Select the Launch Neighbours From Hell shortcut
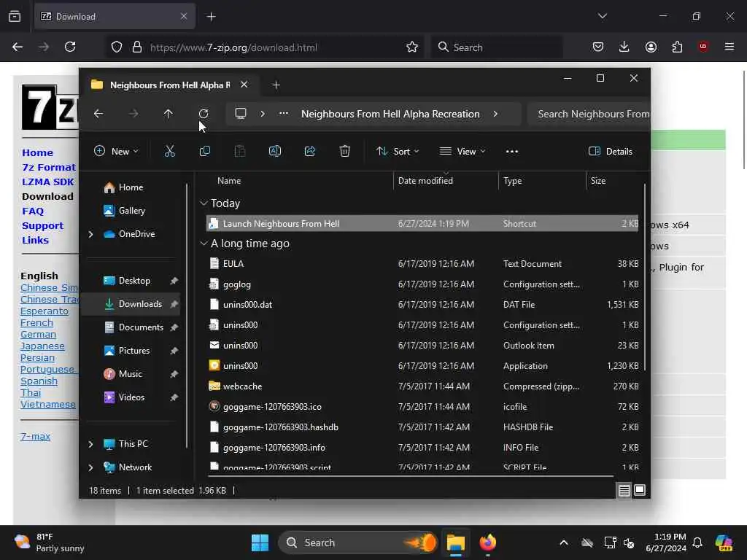 [x=422, y=223]
